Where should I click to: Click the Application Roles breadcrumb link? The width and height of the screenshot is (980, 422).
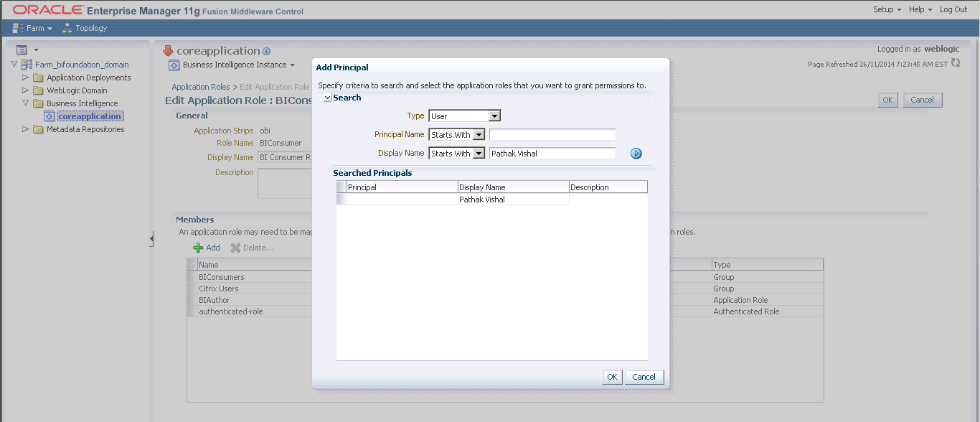[201, 87]
